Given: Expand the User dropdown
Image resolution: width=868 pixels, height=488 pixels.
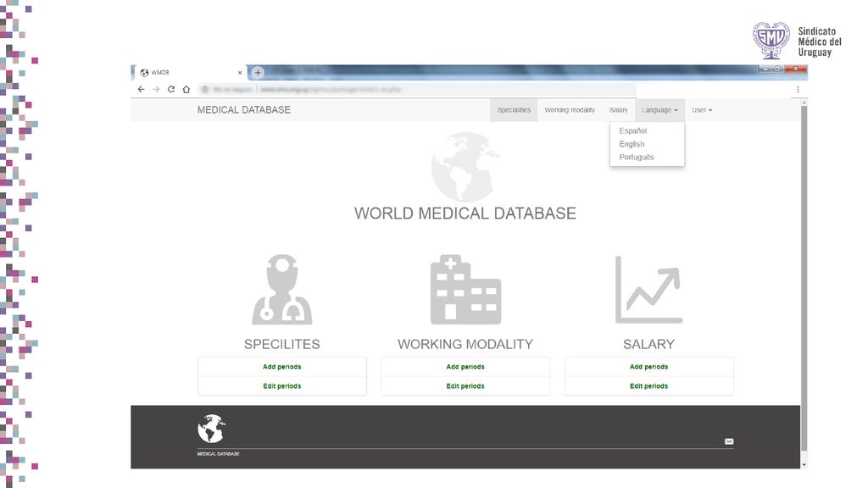Looking at the screenshot, I should point(702,110).
